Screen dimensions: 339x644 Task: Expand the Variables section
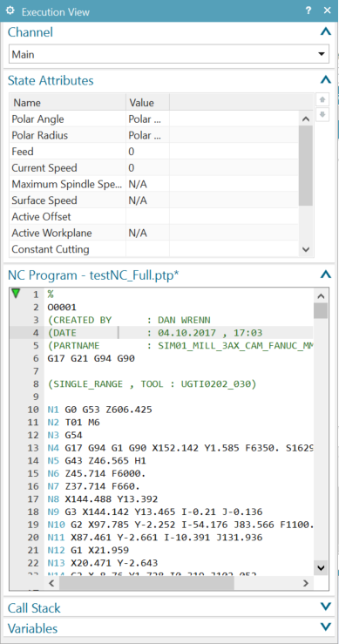[x=325, y=627]
